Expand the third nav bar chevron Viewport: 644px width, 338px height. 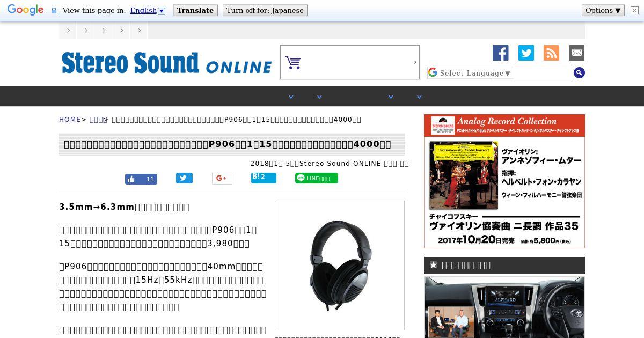point(391,97)
